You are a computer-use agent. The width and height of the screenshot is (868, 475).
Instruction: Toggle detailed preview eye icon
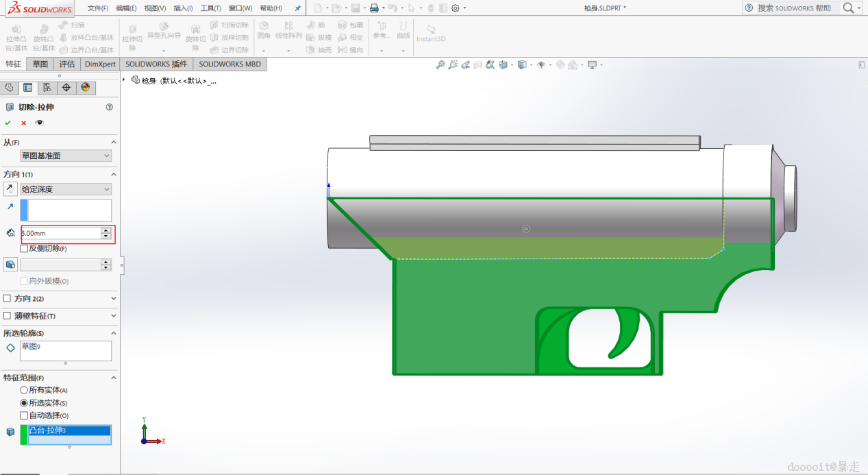(40, 123)
